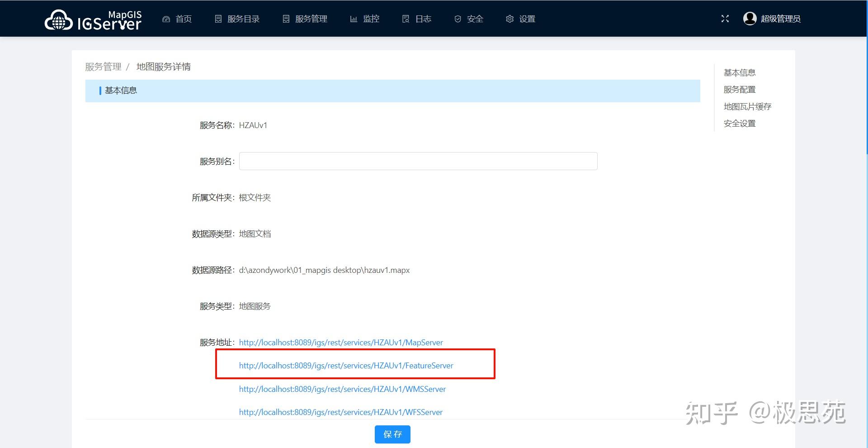Image resolution: width=868 pixels, height=448 pixels.
Task: Switch to the 安全 menu item
Action: click(x=475, y=19)
